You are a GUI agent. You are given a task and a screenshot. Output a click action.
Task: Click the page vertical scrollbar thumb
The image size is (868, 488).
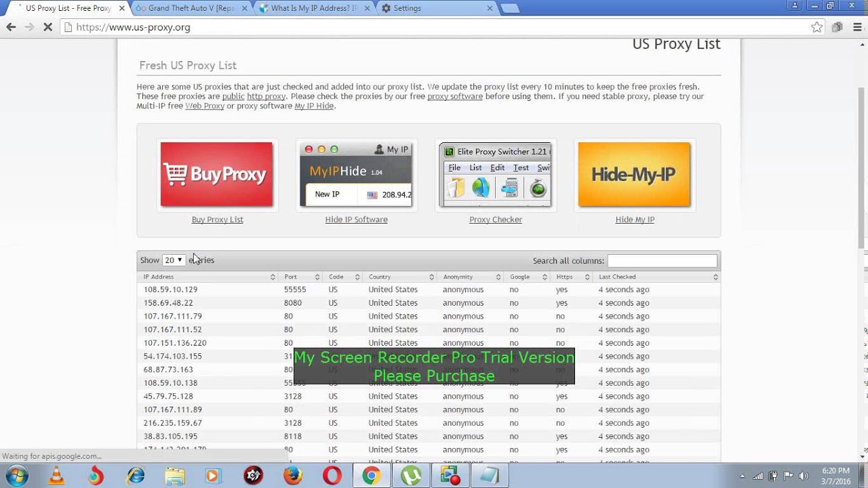pyautogui.click(x=862, y=168)
